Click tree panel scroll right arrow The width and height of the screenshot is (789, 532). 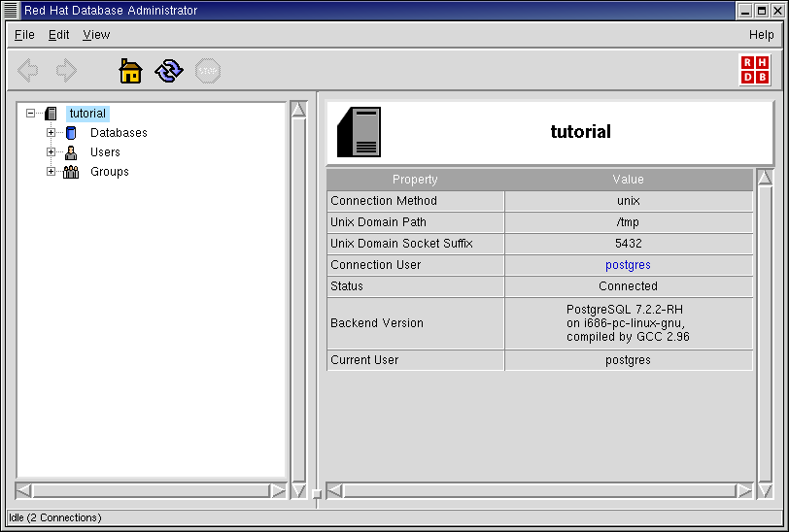pos(278,490)
